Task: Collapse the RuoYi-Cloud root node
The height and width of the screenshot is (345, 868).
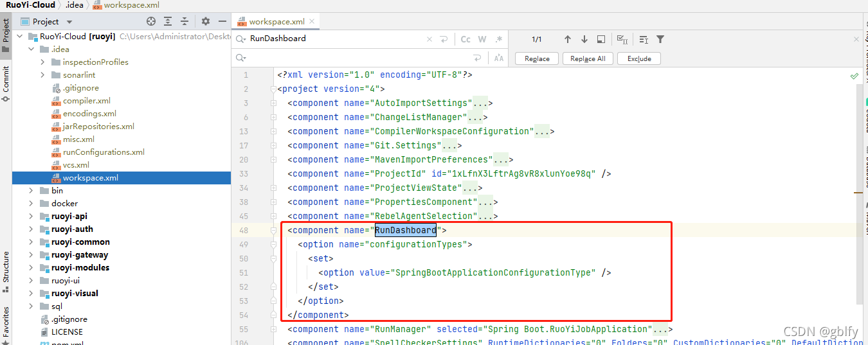Action: (19, 37)
